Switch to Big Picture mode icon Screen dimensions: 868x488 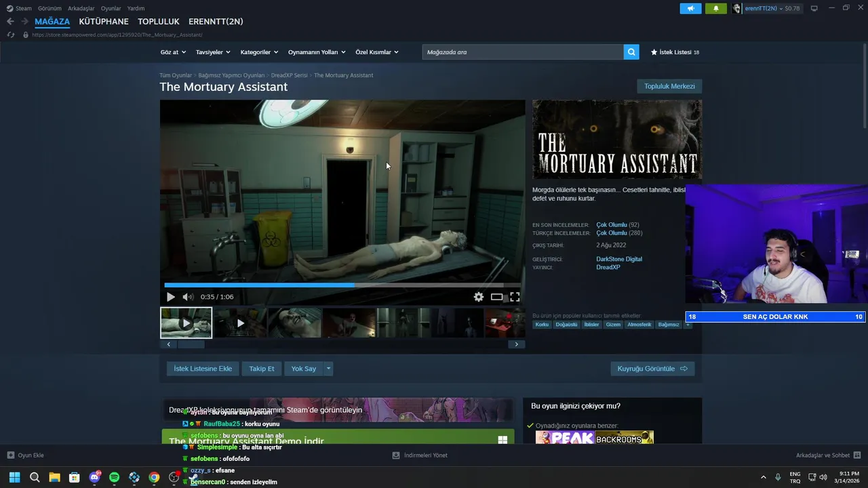click(x=814, y=8)
